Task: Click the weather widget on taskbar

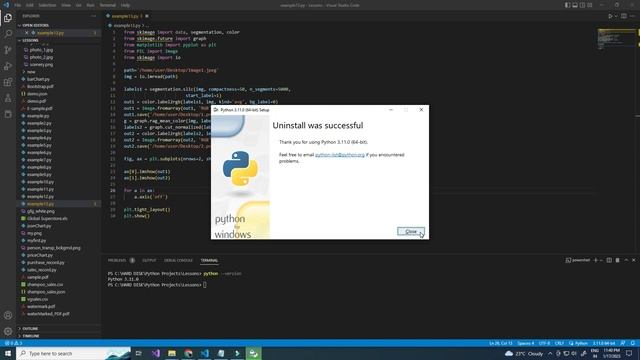Action: [x=524, y=353]
